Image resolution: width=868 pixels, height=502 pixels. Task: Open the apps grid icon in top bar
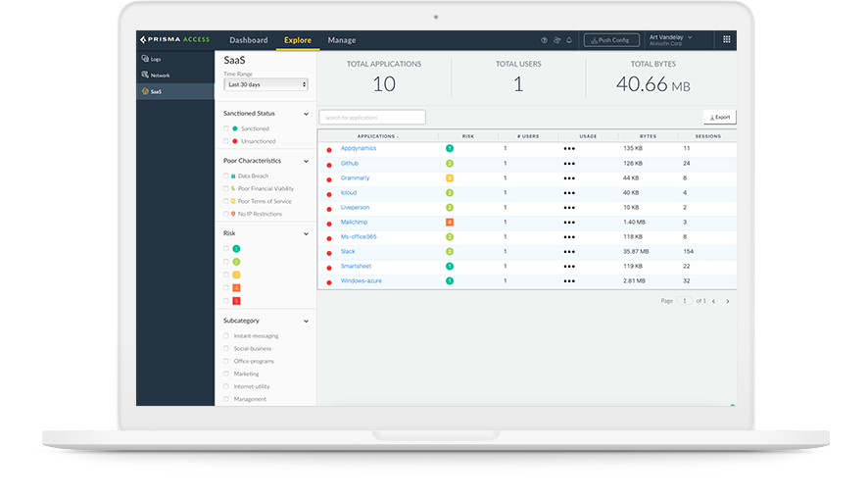pos(726,40)
